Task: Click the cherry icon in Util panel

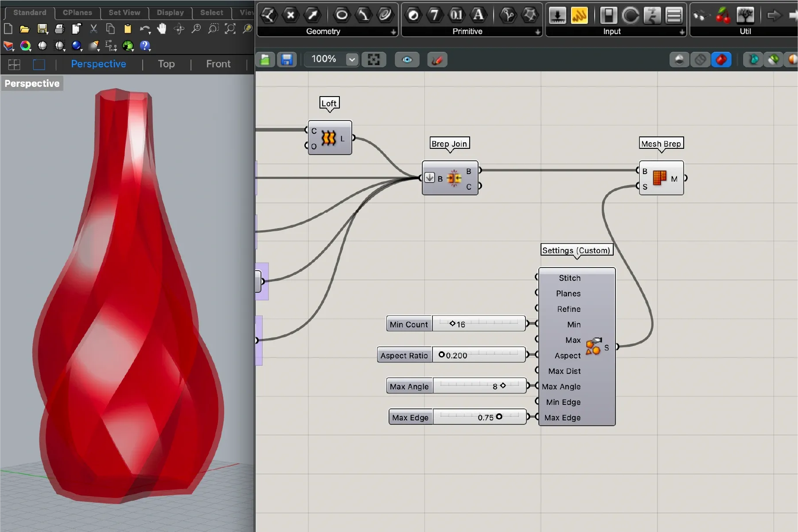Action: [723, 16]
